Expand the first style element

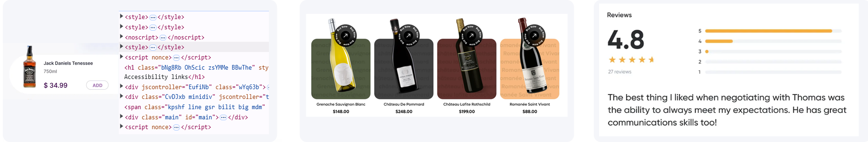(x=122, y=16)
